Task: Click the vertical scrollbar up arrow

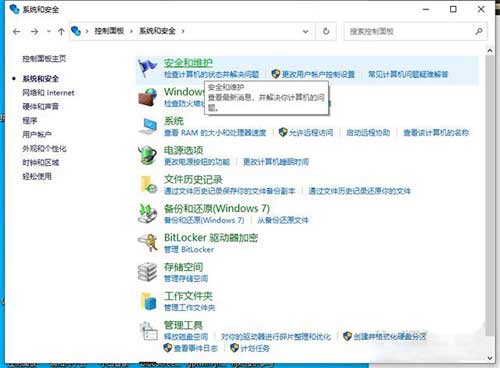Action: pyautogui.click(x=490, y=51)
